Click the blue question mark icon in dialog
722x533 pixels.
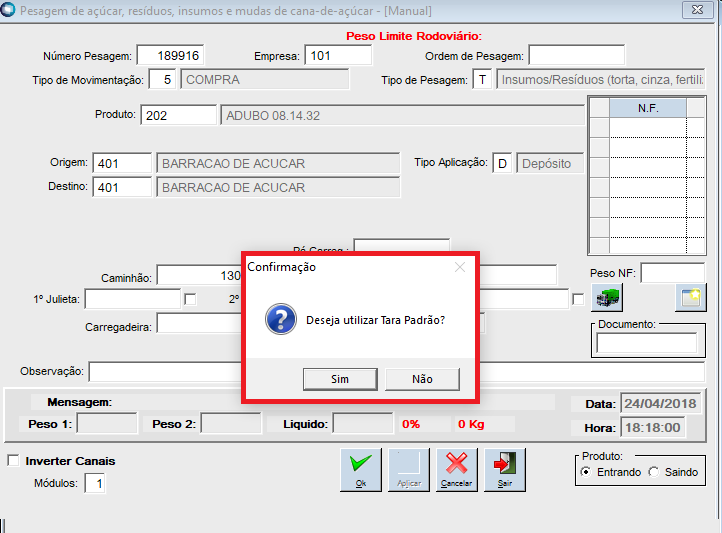[281, 319]
